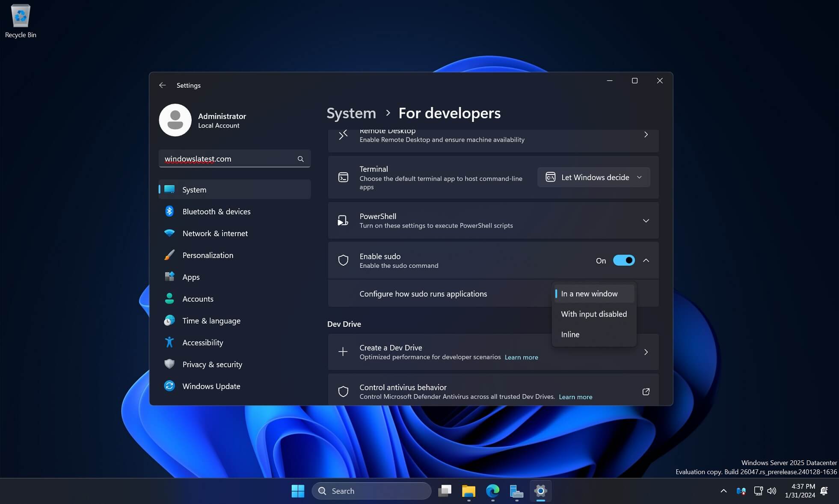Click 'Learn more' for Dev Drive
Image resolution: width=839 pixels, height=504 pixels.
[x=521, y=356]
